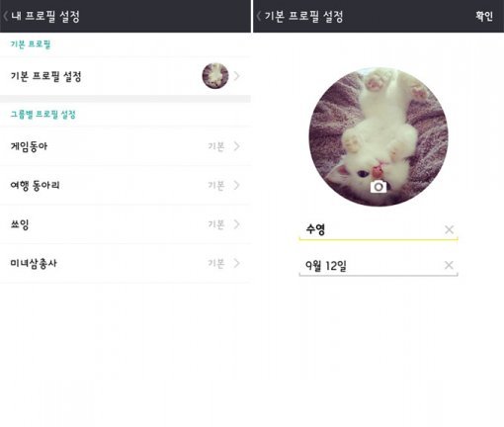Clear the 9월 12일 field with X
This screenshot has height=427, width=504.
point(449,265)
